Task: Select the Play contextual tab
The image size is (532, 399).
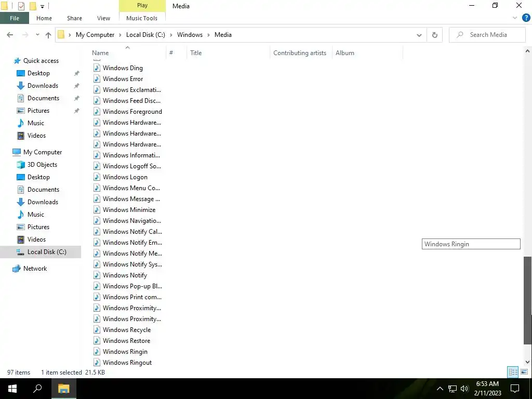Action: click(x=142, y=5)
